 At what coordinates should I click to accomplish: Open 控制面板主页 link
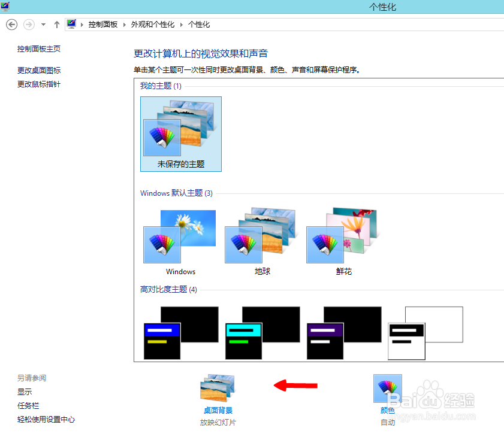point(39,49)
